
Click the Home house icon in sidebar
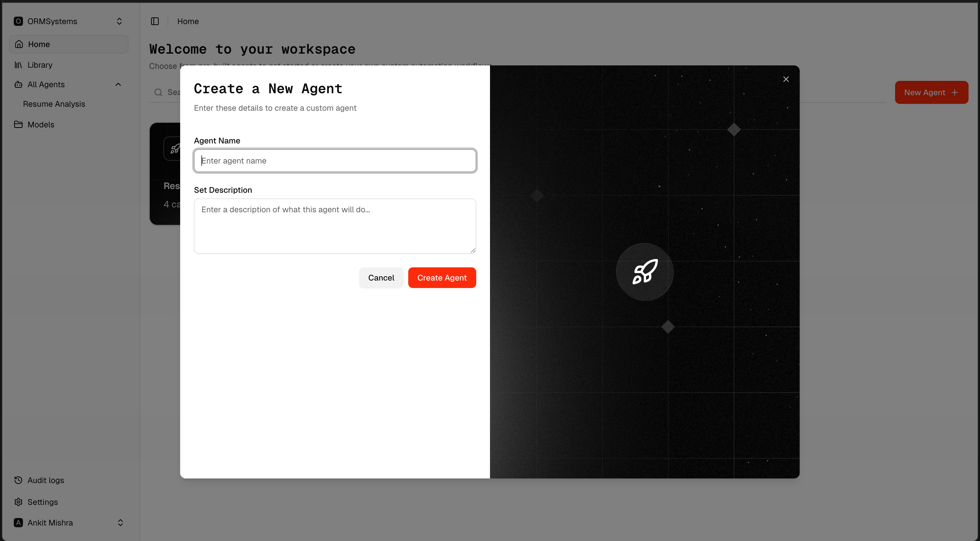pos(19,44)
